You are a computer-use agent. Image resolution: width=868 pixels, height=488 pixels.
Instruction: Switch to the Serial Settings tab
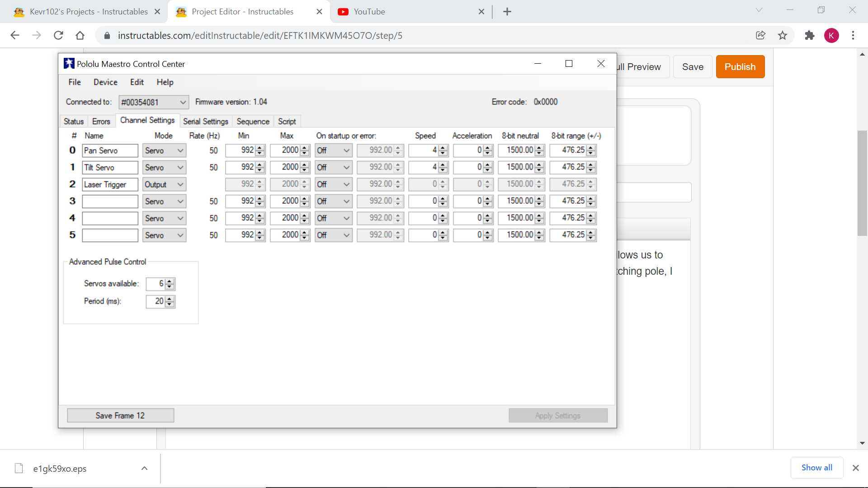pos(206,121)
